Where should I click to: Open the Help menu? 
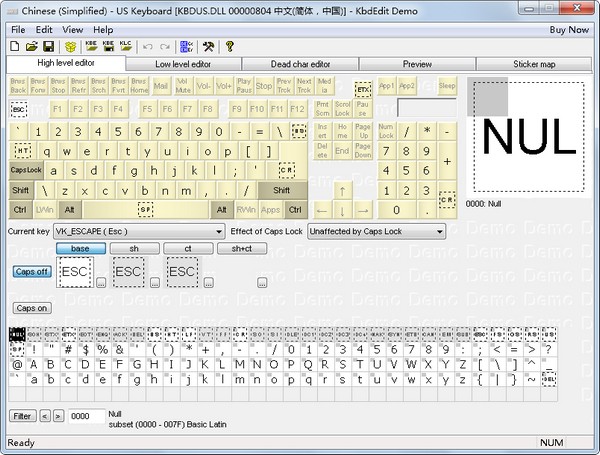(x=103, y=30)
